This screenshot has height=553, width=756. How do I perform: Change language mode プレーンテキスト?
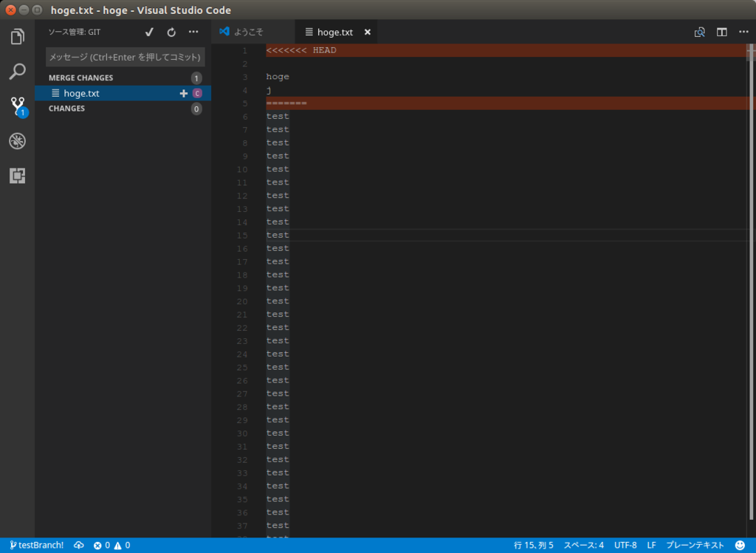(x=695, y=545)
